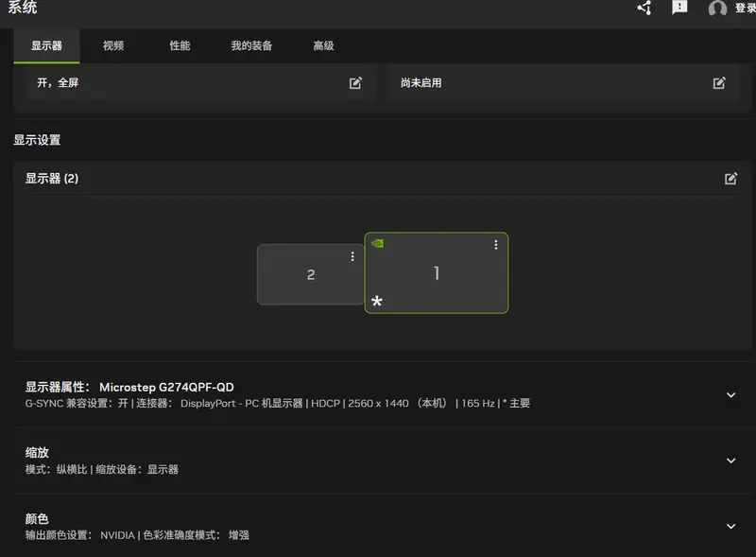Edit the 显示器 (2) arrangement
This screenshot has width=756, height=557.
pos(730,179)
